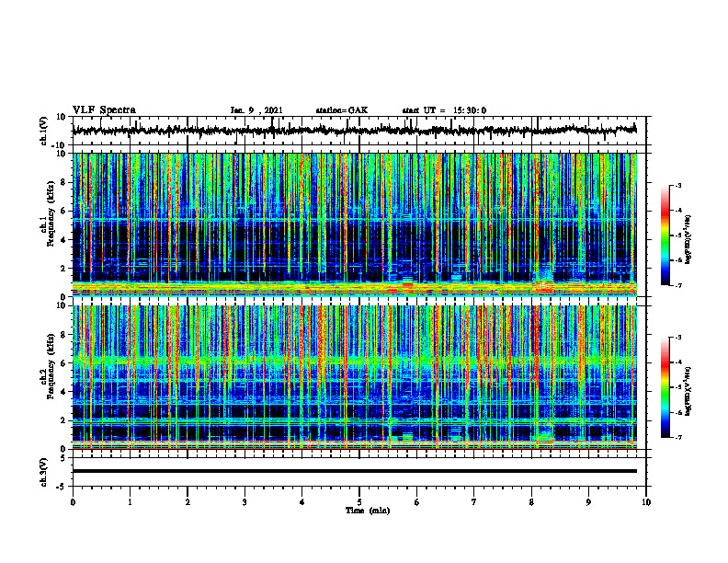Click time axis tick label "6"
This screenshot has width=728, height=563.
click(417, 502)
